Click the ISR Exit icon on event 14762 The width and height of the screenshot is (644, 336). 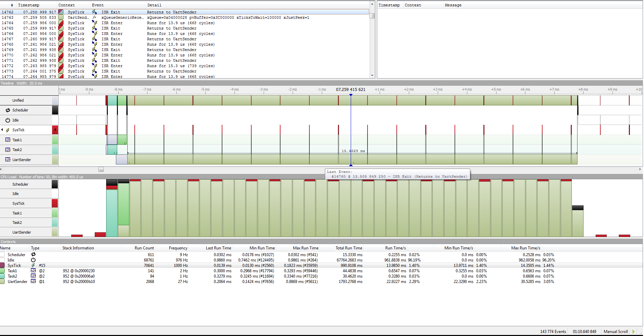94,12
